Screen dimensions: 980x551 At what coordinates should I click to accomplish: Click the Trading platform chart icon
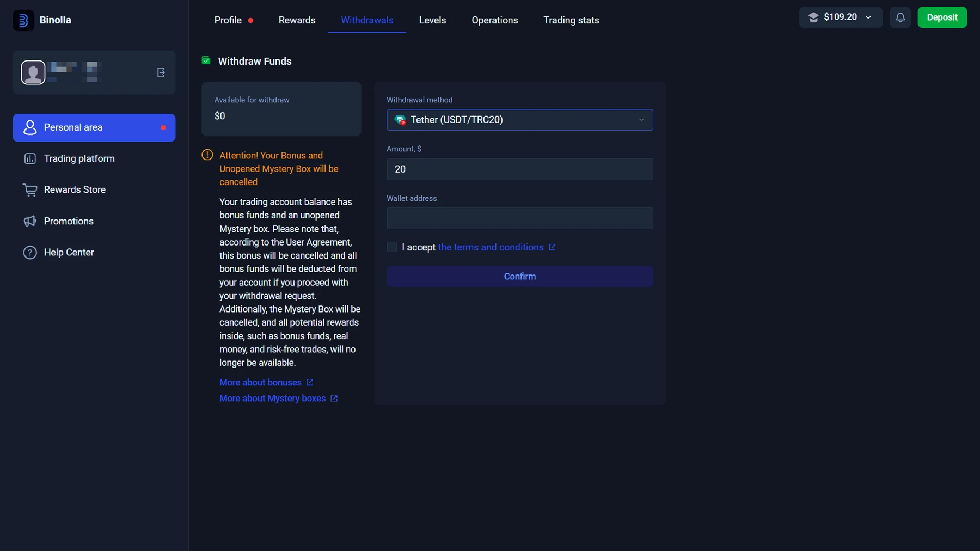coord(30,158)
